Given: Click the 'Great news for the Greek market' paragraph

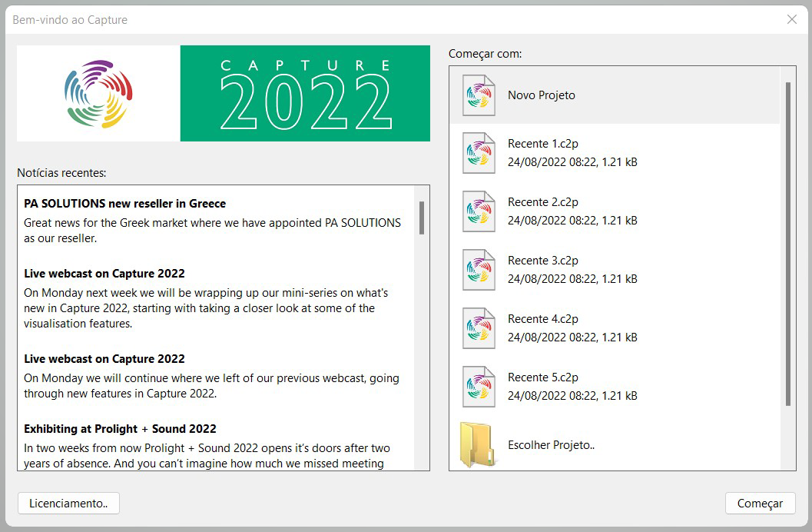Looking at the screenshot, I should click(x=212, y=231).
